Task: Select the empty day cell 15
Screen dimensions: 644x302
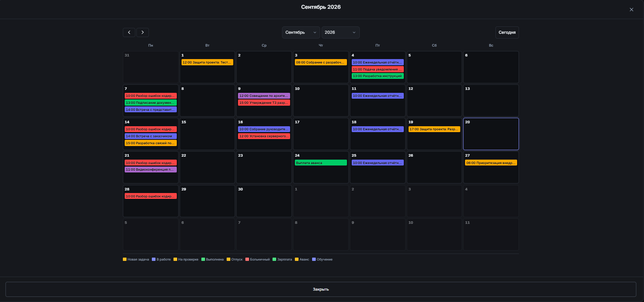Action: coord(207,134)
